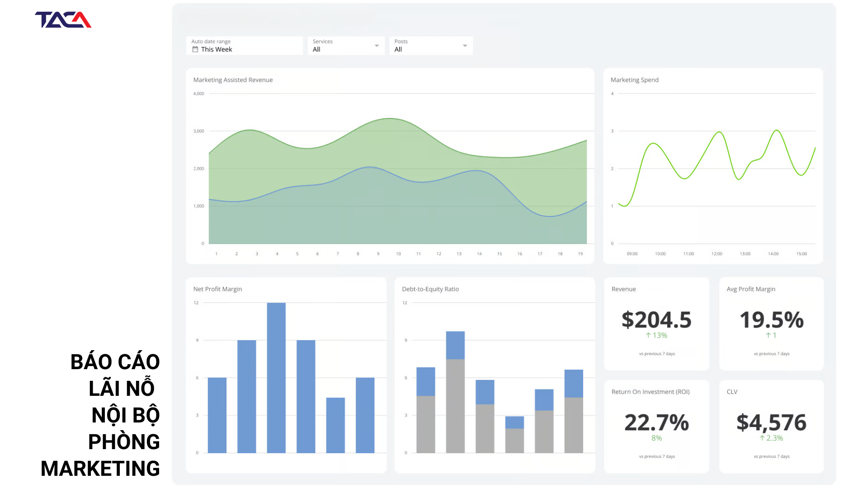Click the MARKETING heading text
868x488 pixels.
pyautogui.click(x=100, y=469)
